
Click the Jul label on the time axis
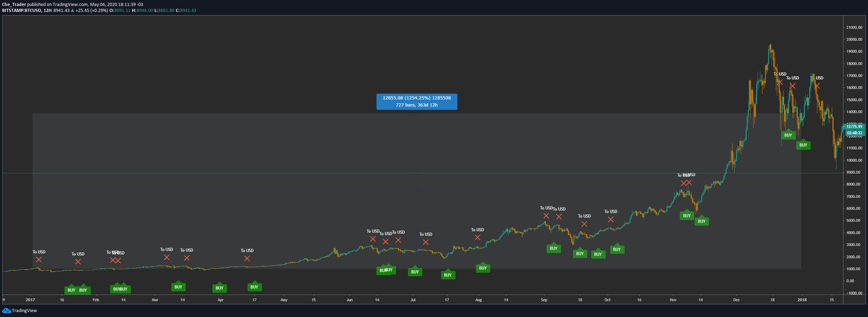pyautogui.click(x=413, y=300)
